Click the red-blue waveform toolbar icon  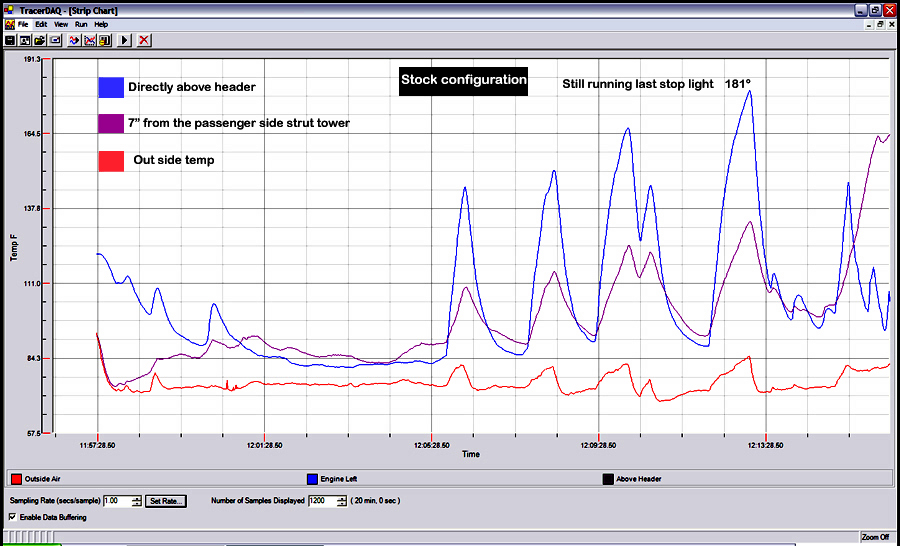(74, 40)
